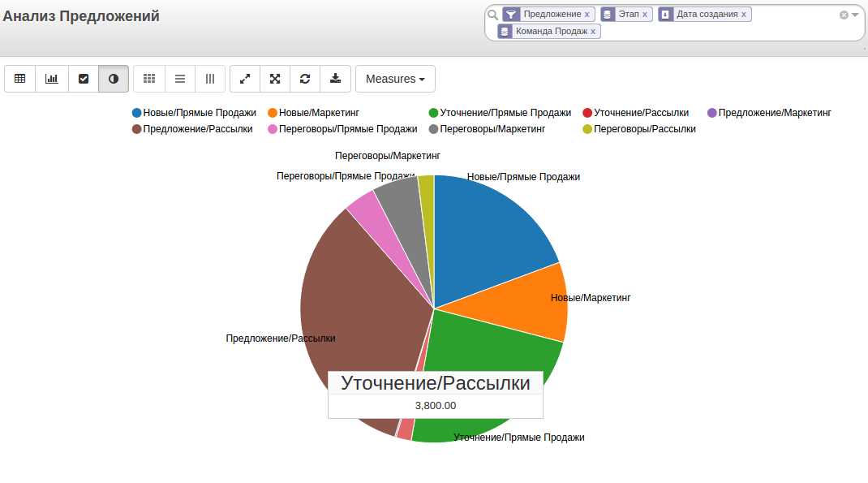Switch to bar chart view
Screen dimensions: 868x483
click(51, 79)
